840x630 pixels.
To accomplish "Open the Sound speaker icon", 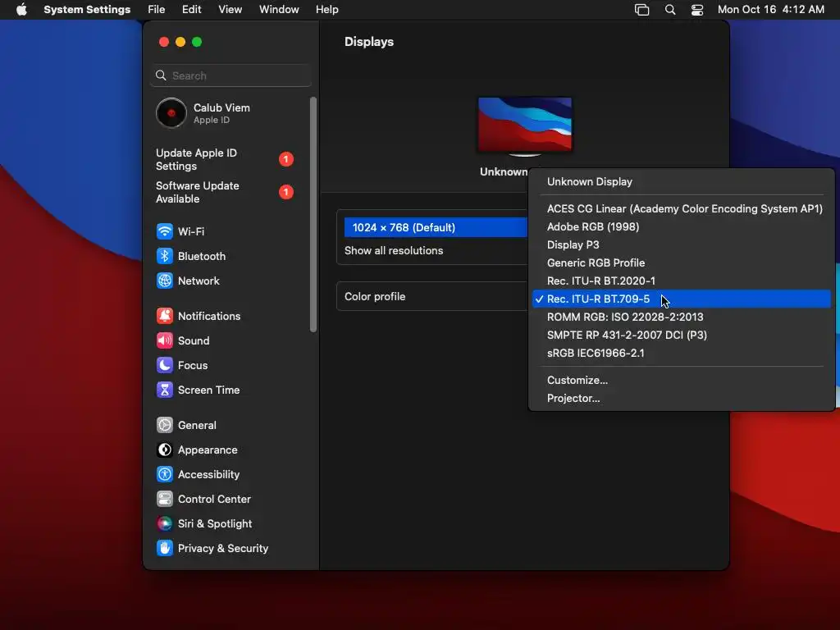I will point(164,340).
